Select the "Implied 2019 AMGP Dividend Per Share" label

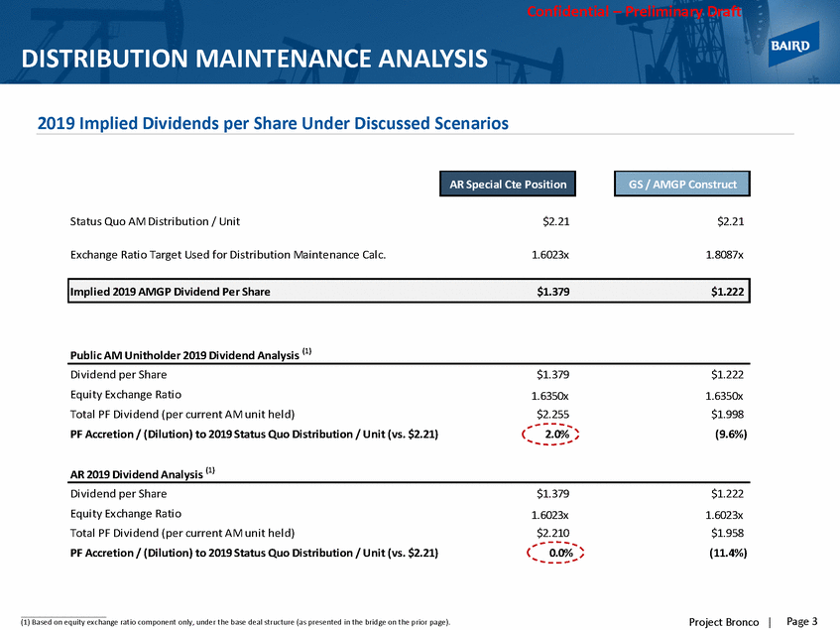pyautogui.click(x=171, y=292)
